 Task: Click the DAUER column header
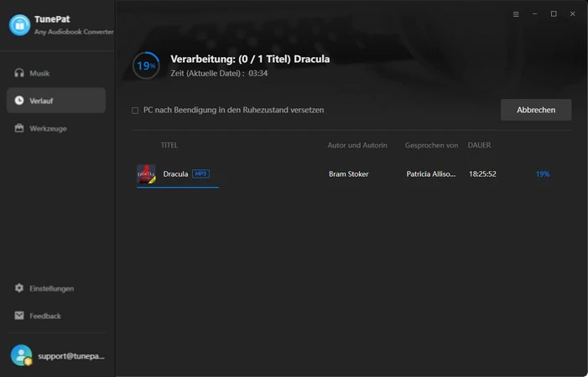point(479,145)
